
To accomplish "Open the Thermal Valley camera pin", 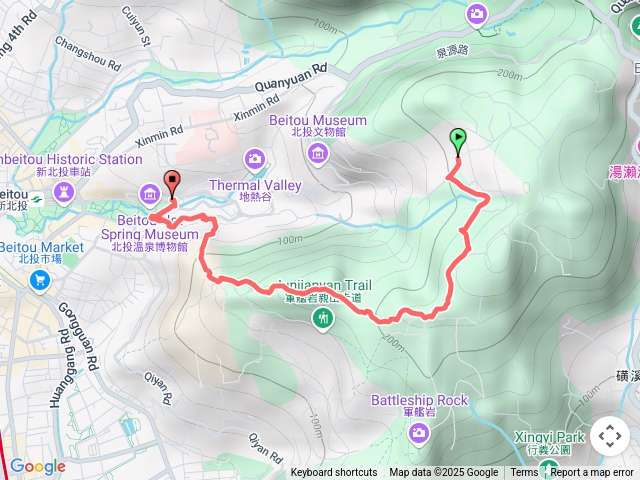I will tap(255, 159).
